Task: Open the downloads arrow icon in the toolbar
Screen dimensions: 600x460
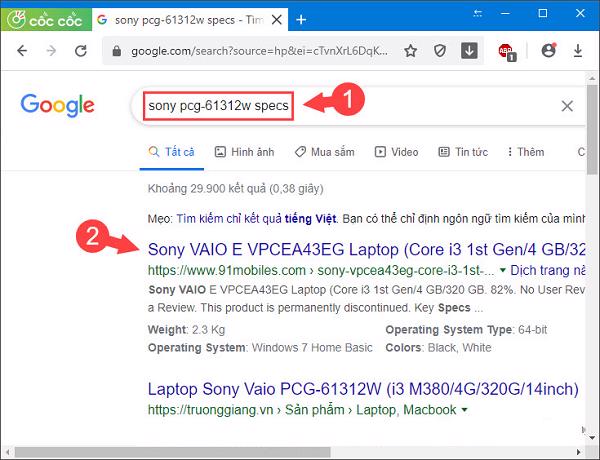Action: 578,51
